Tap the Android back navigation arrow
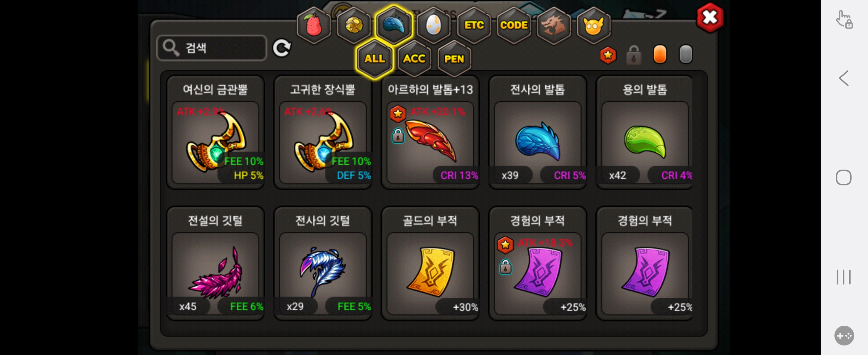The image size is (868, 355). [843, 79]
